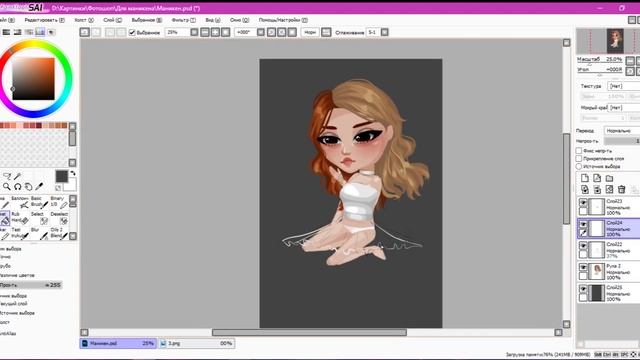This screenshot has width=640, height=360.
Task: Enable the Фикс непр-ть checkbox
Action: (x=579, y=151)
